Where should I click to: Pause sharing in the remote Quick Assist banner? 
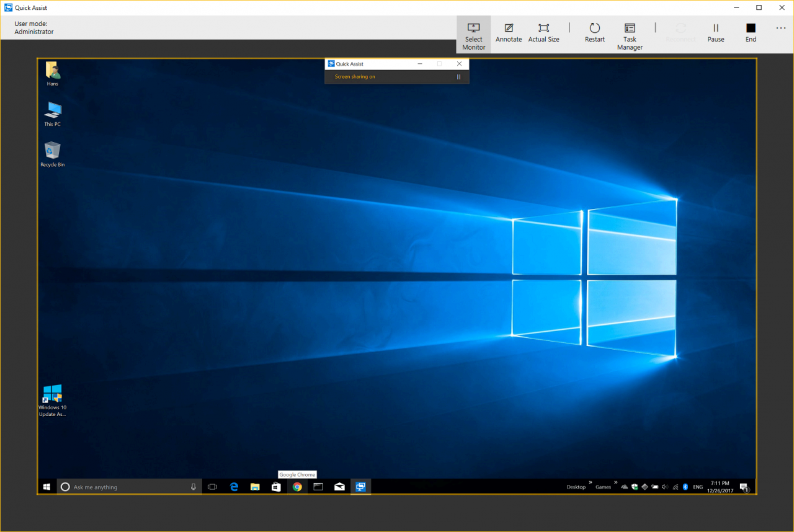click(x=458, y=76)
